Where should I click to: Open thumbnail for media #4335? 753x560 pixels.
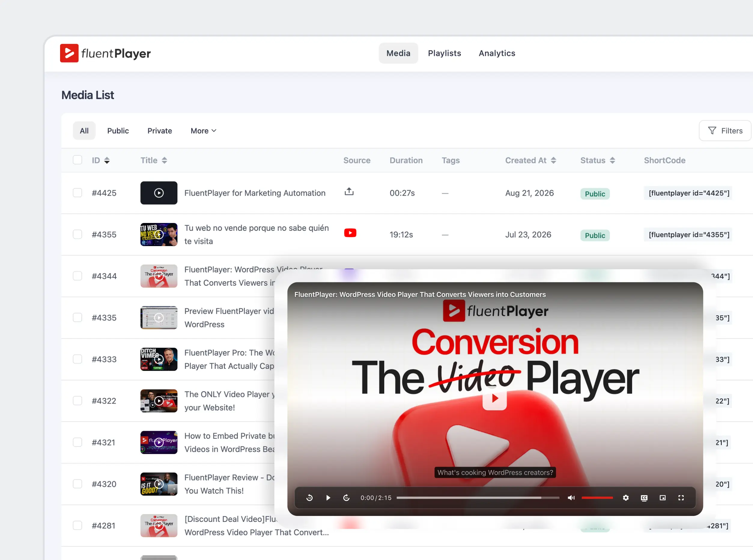159,318
